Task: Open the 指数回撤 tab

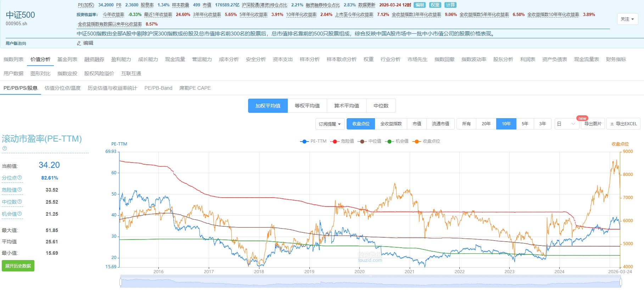Action: (444, 59)
